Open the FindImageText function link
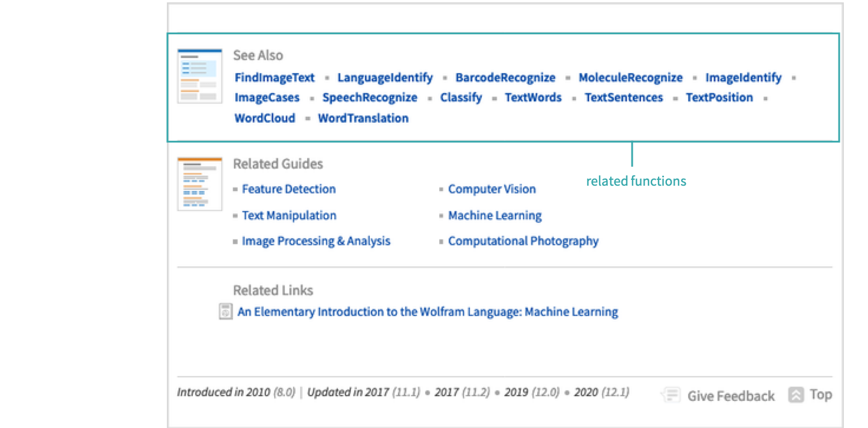Viewport: 868px width, 428px height. 275,78
